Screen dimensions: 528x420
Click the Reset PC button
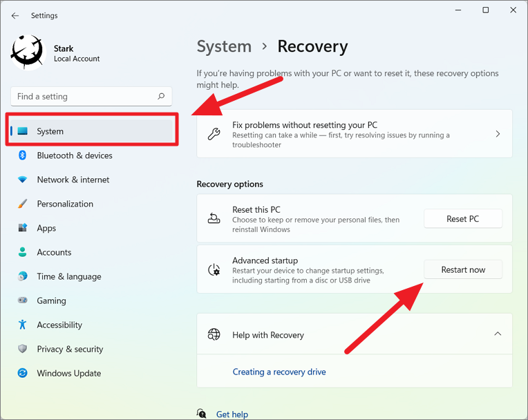pyautogui.click(x=463, y=219)
